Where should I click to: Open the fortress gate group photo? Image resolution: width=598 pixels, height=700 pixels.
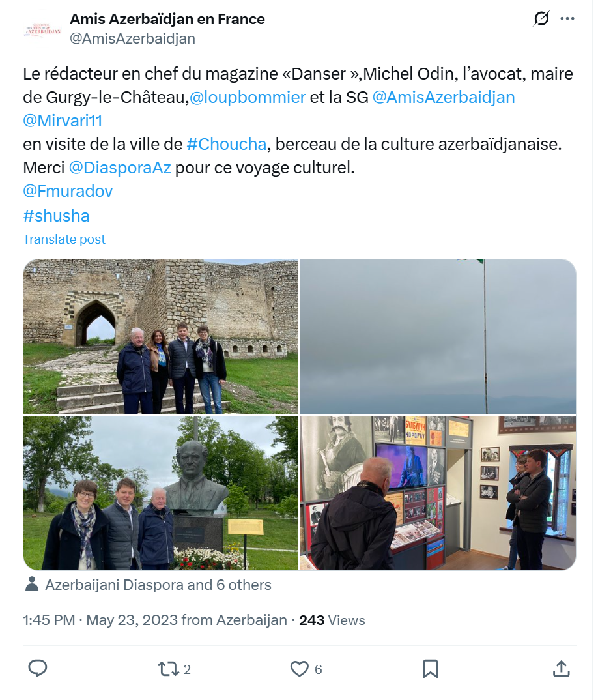(x=161, y=336)
